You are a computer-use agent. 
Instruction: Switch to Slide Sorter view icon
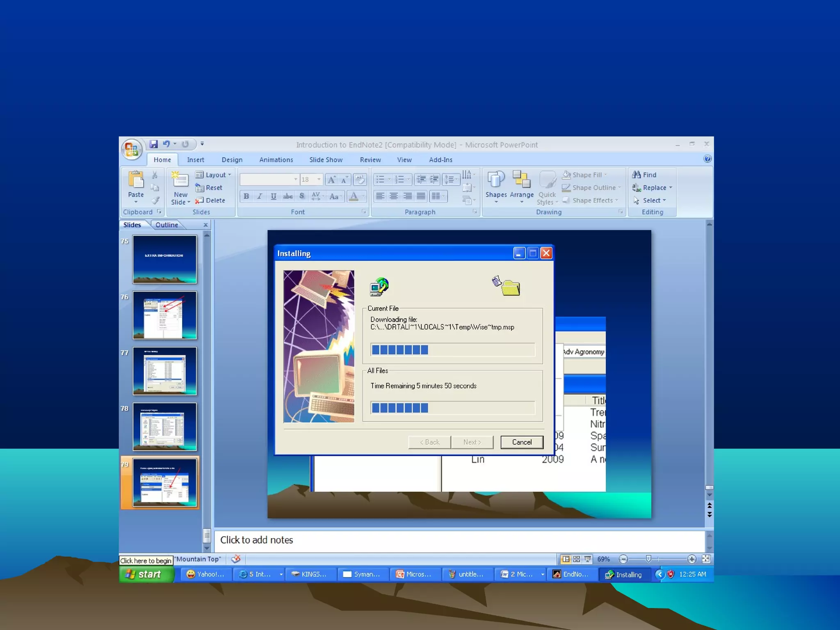pyautogui.click(x=576, y=559)
